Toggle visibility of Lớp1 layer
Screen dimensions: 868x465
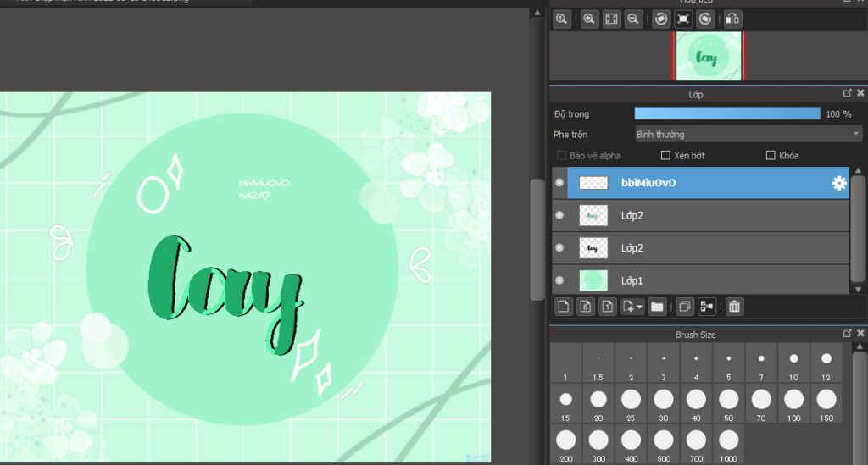(559, 280)
